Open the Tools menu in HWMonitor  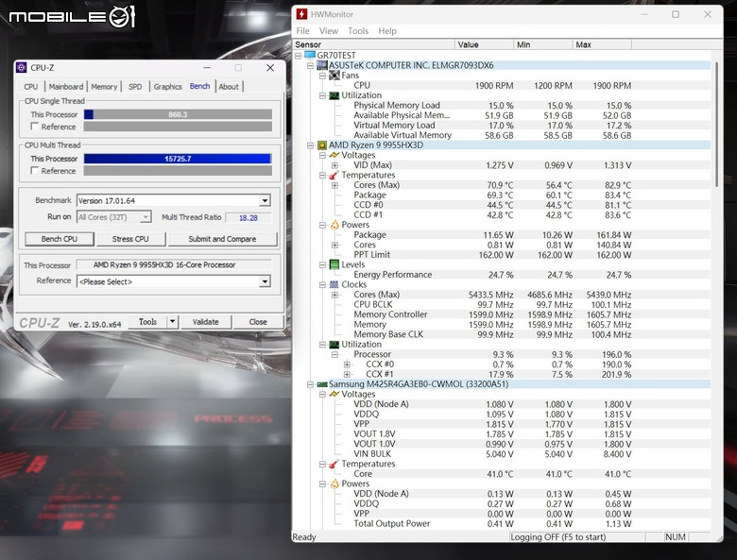358,31
